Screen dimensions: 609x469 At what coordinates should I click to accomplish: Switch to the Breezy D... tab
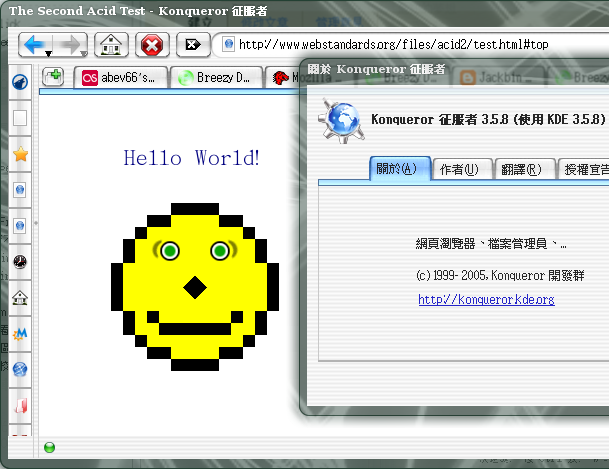point(216,78)
